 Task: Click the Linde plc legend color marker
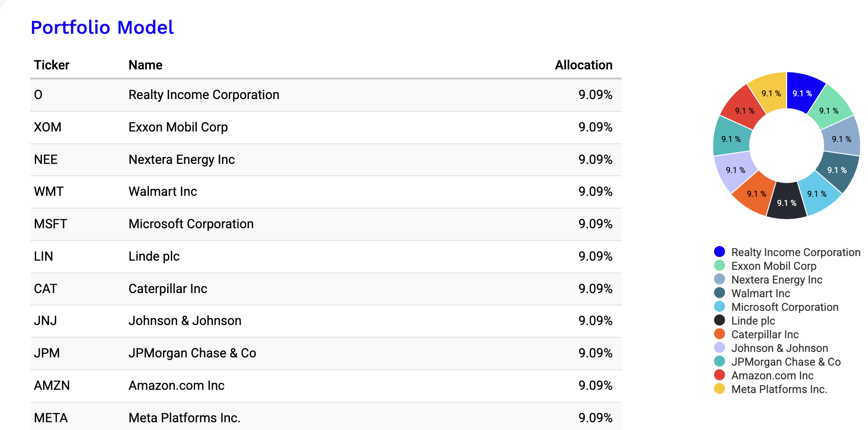tap(720, 320)
